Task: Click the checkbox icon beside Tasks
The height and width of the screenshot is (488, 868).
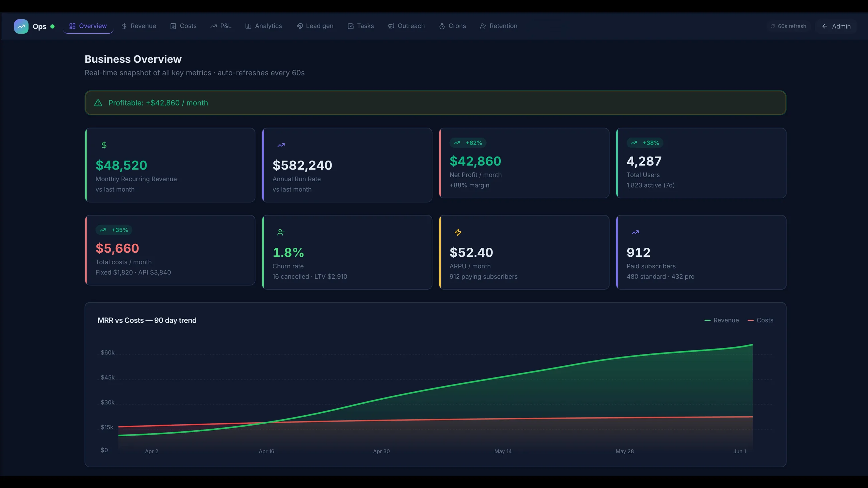Action: click(351, 26)
